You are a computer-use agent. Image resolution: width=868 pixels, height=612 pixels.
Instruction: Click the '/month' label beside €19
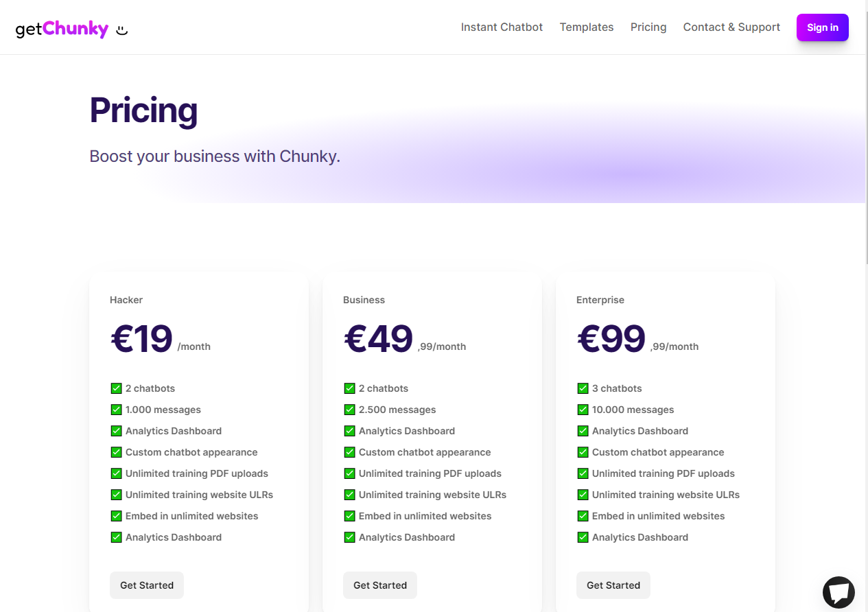click(x=194, y=346)
